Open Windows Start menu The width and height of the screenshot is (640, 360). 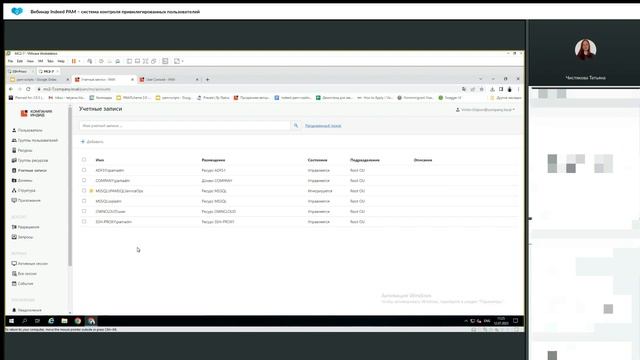pyautogui.click(x=11, y=321)
